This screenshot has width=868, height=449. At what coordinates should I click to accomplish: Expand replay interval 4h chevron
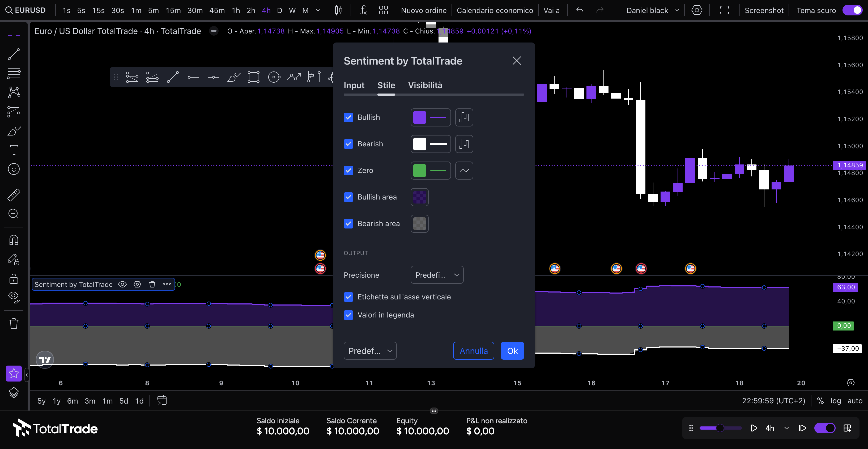click(x=786, y=428)
